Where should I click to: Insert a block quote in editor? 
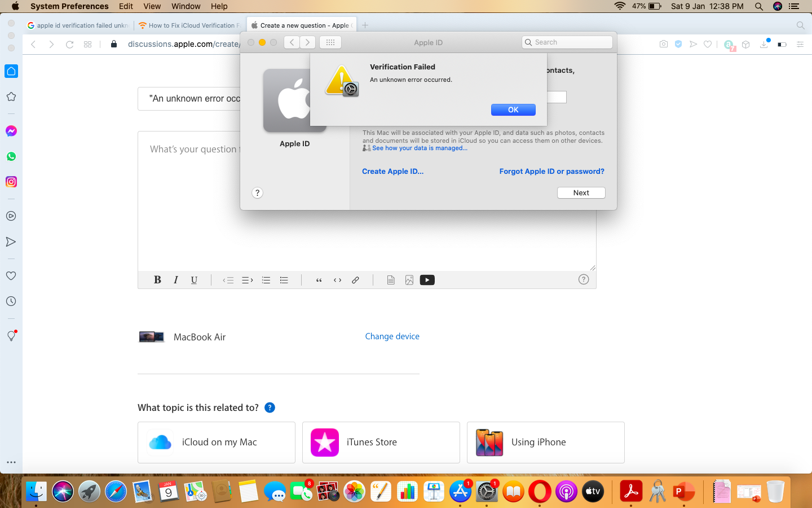[x=319, y=280]
